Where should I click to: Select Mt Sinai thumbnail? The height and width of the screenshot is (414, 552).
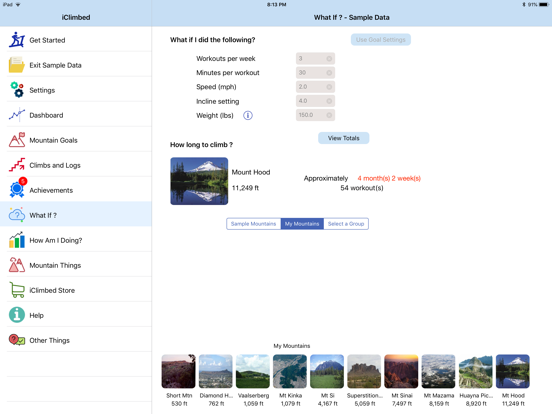tap(401, 371)
